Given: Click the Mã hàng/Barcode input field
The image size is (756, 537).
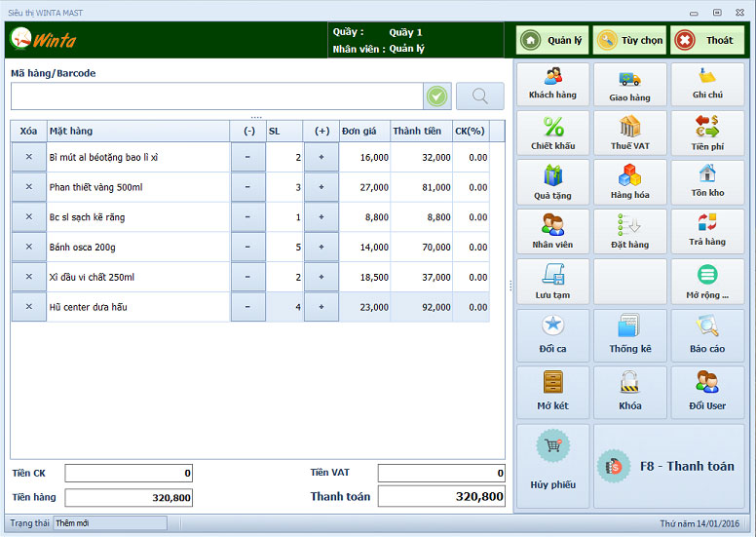Looking at the screenshot, I should [216, 96].
